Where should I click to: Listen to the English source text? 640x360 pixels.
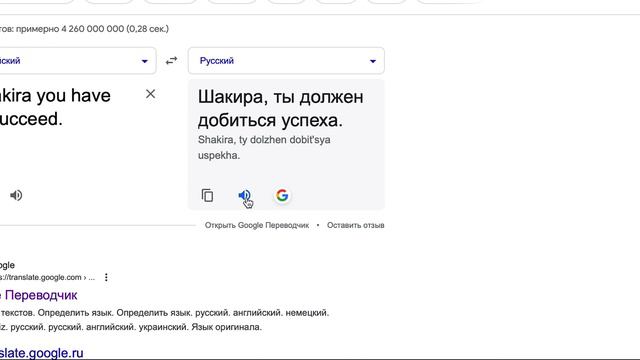(16, 196)
